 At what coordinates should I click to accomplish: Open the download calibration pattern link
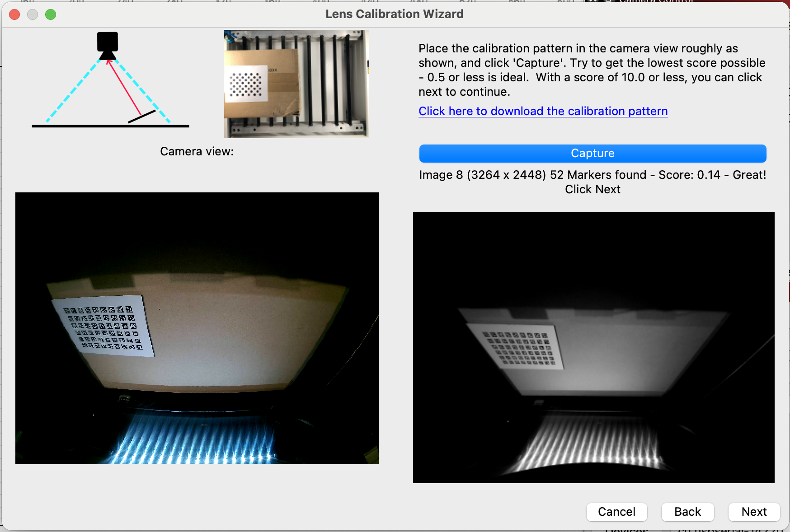click(543, 111)
